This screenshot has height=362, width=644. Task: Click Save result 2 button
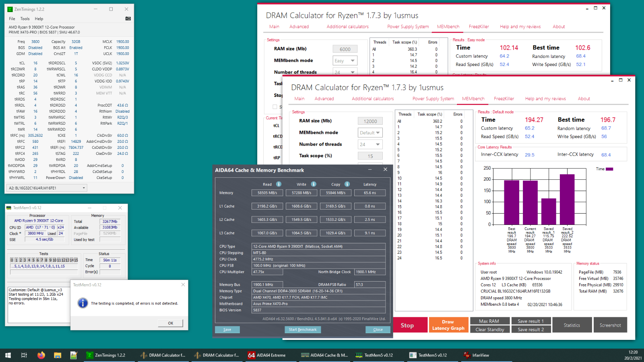pyautogui.click(x=530, y=329)
